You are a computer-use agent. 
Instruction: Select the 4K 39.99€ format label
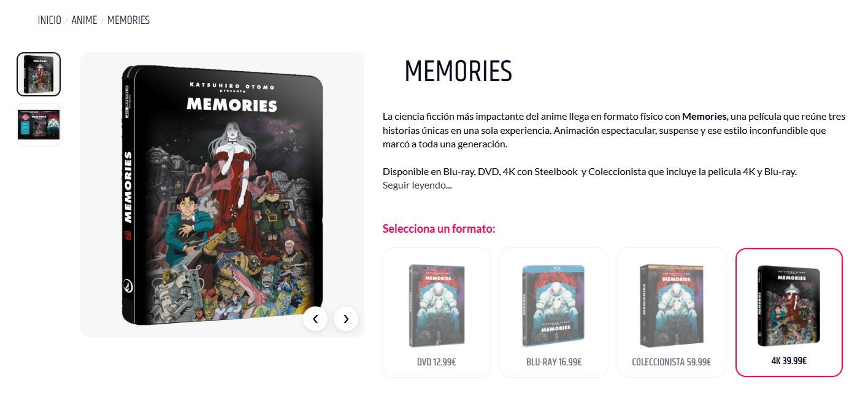click(789, 361)
